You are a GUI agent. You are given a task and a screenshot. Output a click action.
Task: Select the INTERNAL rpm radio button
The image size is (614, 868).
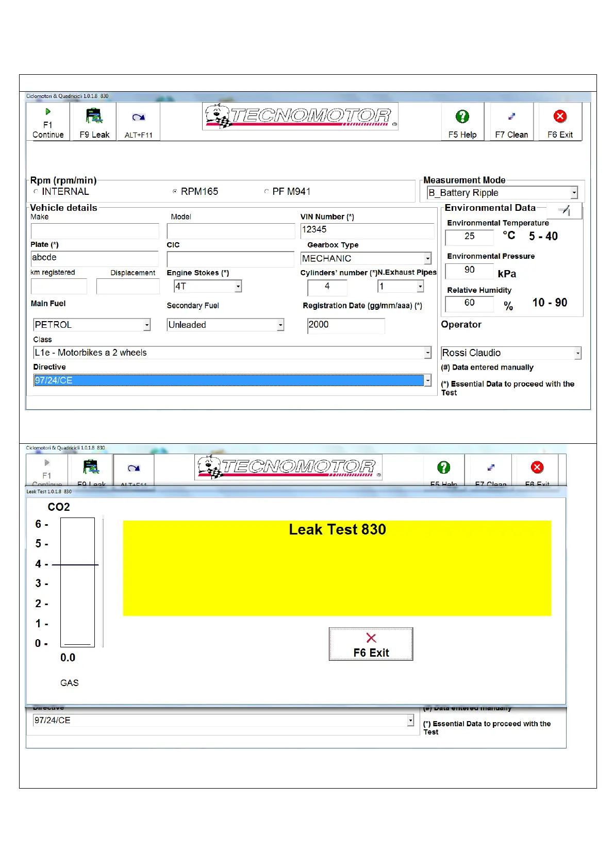pyautogui.click(x=36, y=192)
